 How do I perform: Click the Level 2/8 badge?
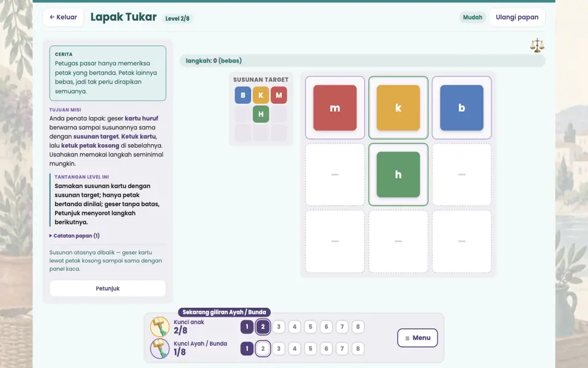[178, 18]
